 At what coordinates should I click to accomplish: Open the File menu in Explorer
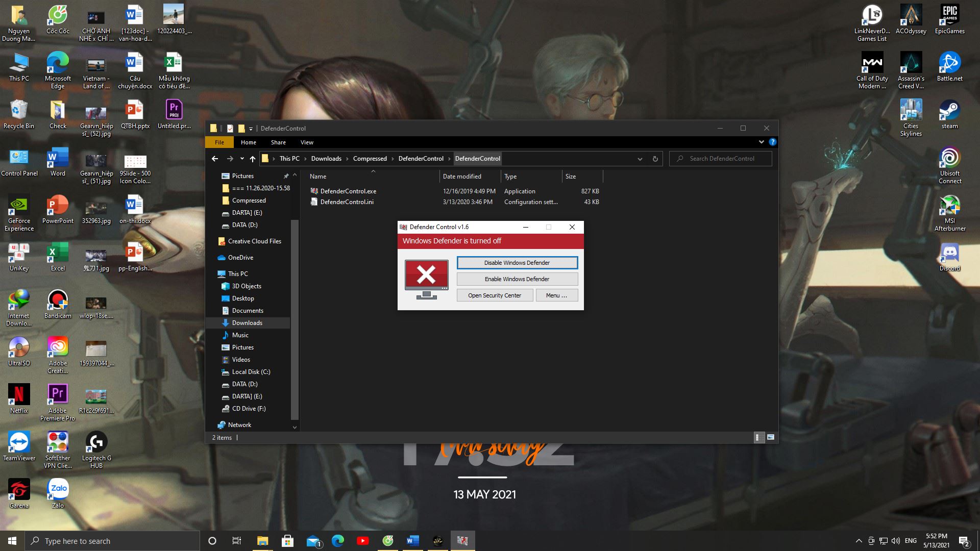coord(219,142)
